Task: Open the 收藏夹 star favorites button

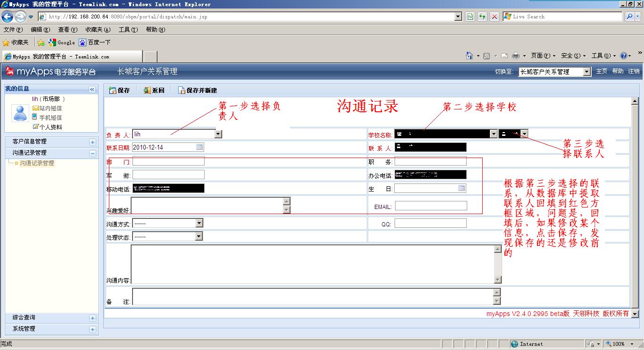Action: [x=16, y=42]
